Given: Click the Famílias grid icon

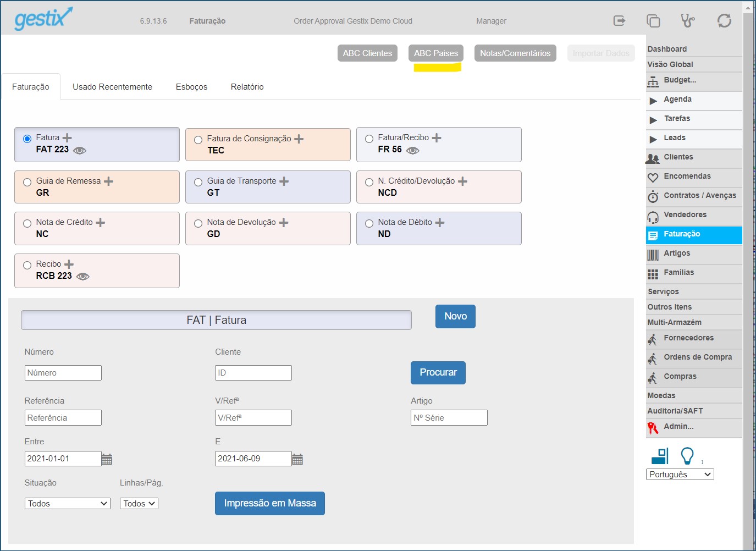Looking at the screenshot, I should pos(653,274).
